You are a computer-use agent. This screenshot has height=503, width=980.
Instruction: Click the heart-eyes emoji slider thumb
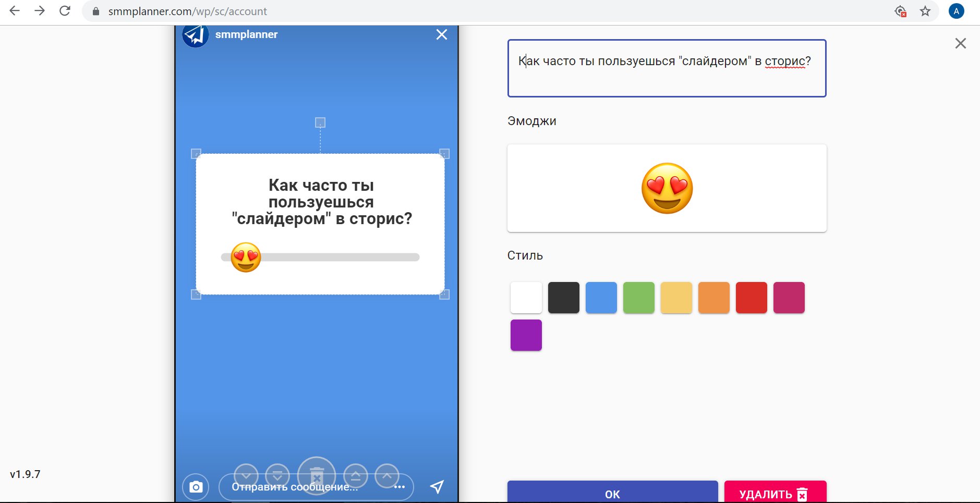tap(246, 257)
